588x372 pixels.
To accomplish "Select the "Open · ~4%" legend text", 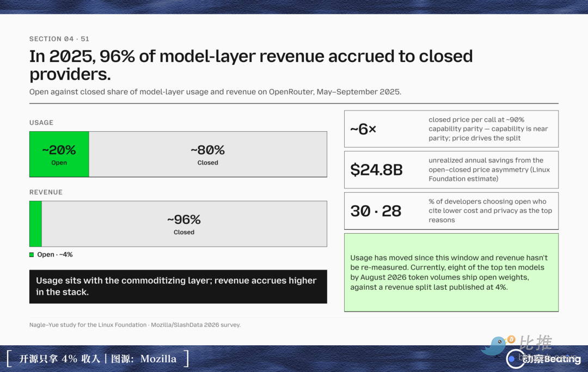I will pos(55,254).
